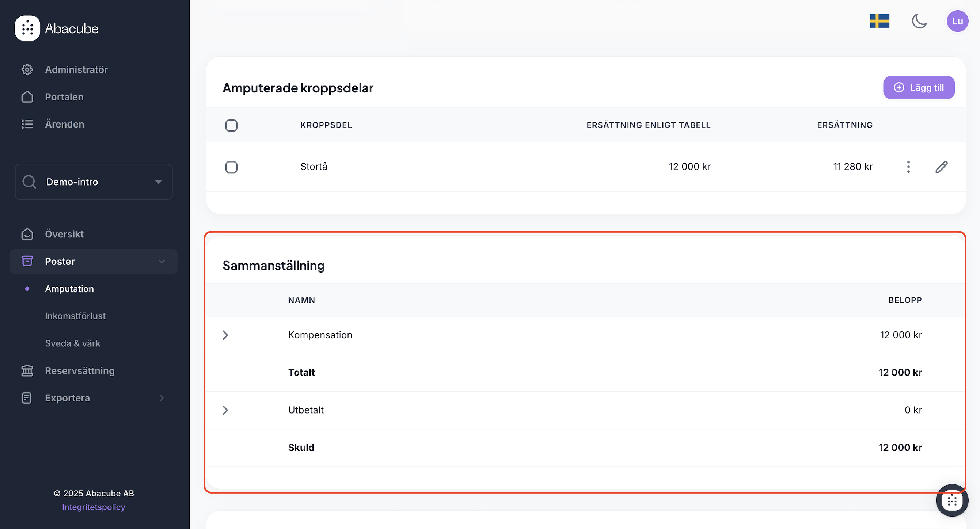This screenshot has height=529, width=980.
Task: Click the Abacube logo icon
Action: coord(27,28)
